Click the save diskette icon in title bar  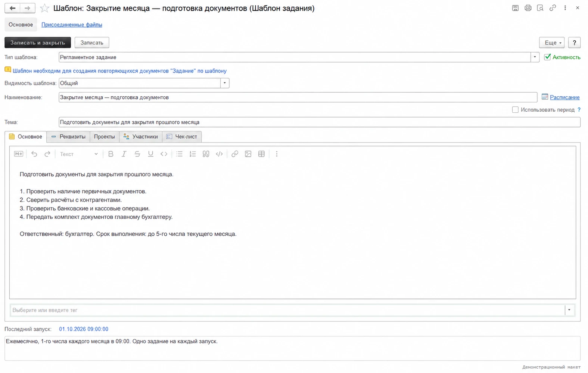tap(515, 8)
